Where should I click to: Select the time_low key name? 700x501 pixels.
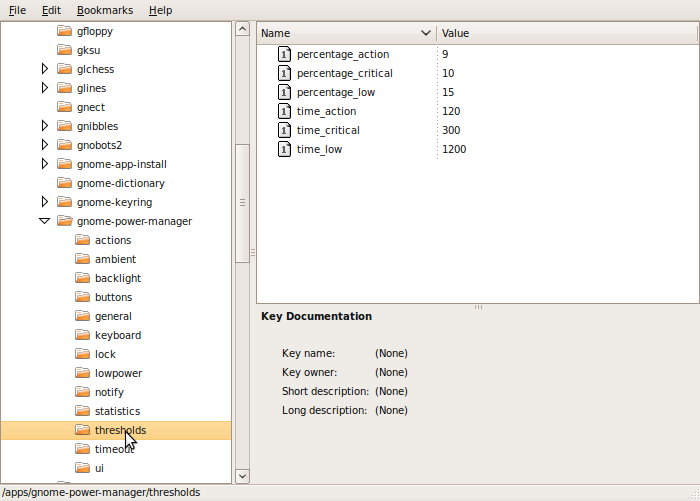point(319,149)
